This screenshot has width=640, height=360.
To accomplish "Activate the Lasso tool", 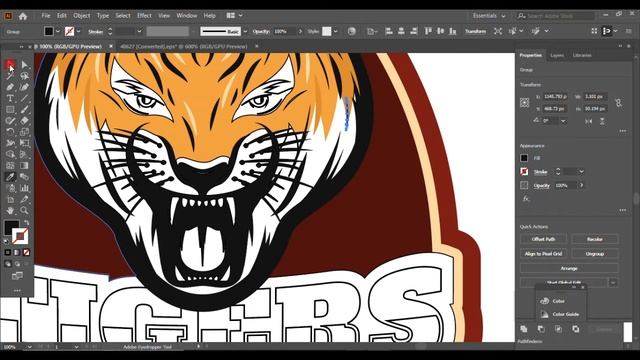I will tap(24, 76).
